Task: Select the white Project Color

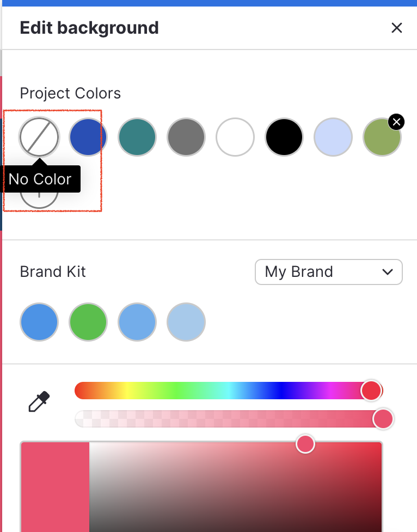Action: [235, 137]
